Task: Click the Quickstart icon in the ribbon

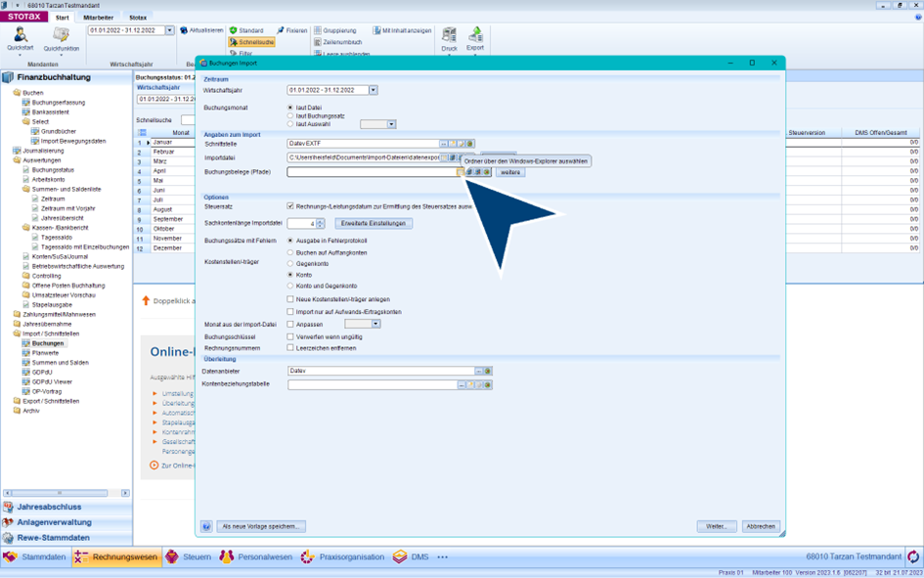Action: [20, 36]
